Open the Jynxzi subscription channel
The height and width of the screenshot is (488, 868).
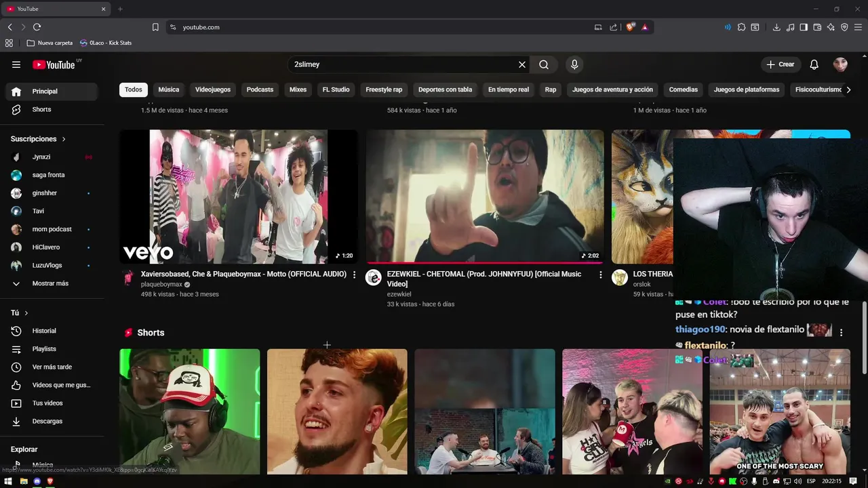coord(52,157)
